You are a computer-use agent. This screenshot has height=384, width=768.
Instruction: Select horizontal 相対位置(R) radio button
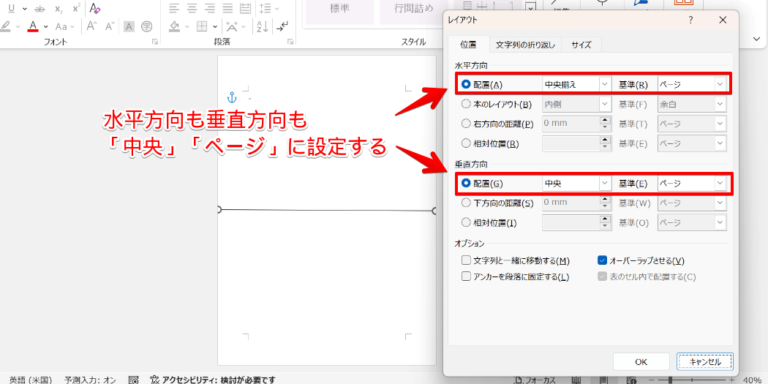465,144
